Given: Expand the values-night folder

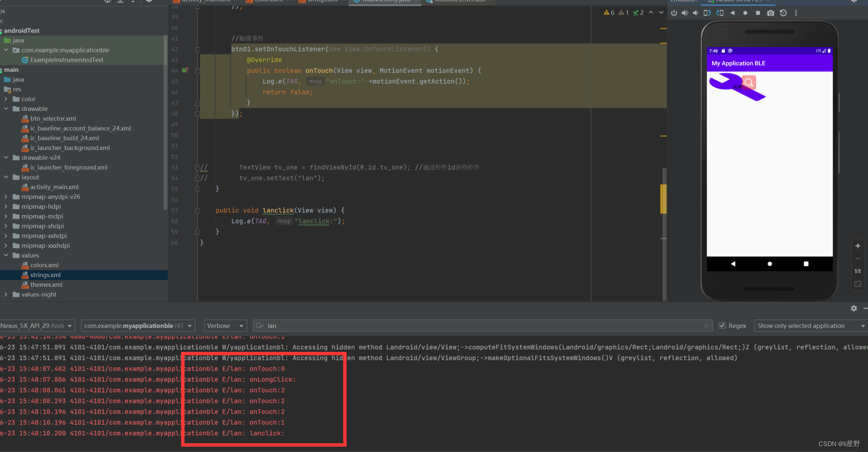Looking at the screenshot, I should pyautogui.click(x=6, y=294).
